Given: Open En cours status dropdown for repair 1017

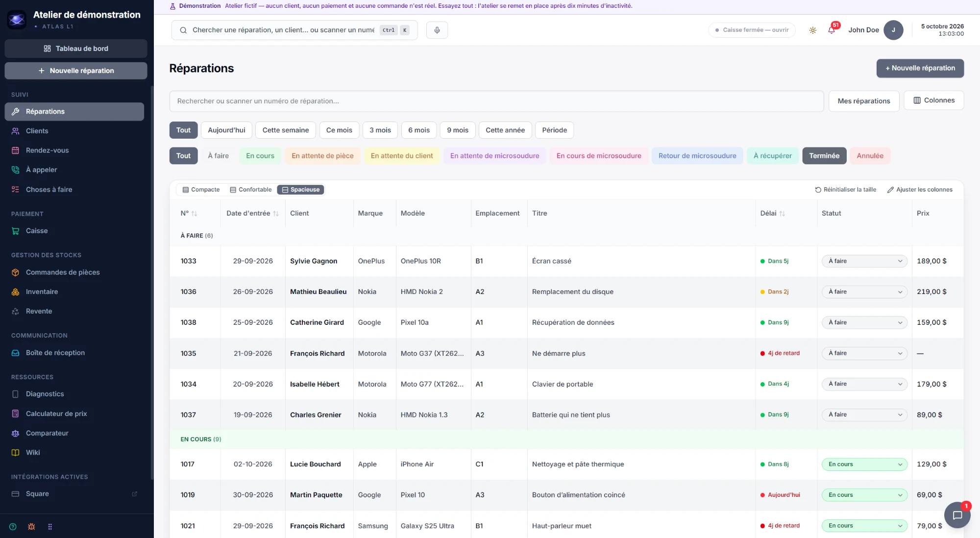Looking at the screenshot, I should click(x=864, y=465).
